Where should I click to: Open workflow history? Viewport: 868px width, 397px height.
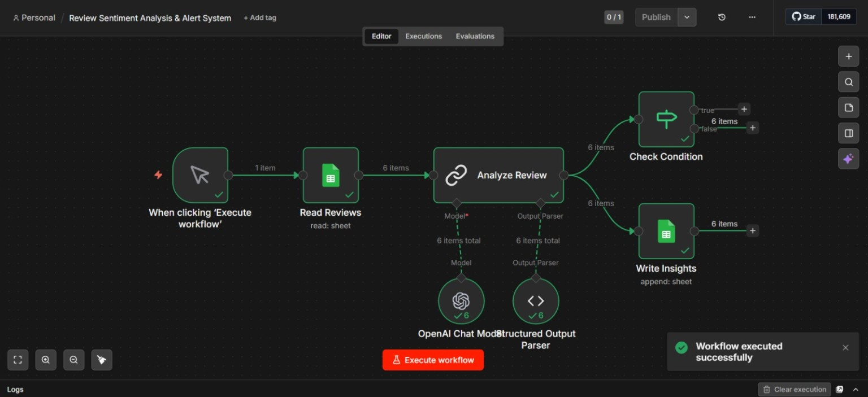[x=722, y=17]
